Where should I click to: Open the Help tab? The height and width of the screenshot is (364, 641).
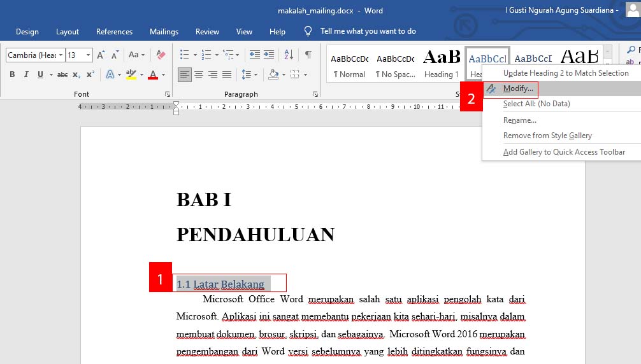277,32
